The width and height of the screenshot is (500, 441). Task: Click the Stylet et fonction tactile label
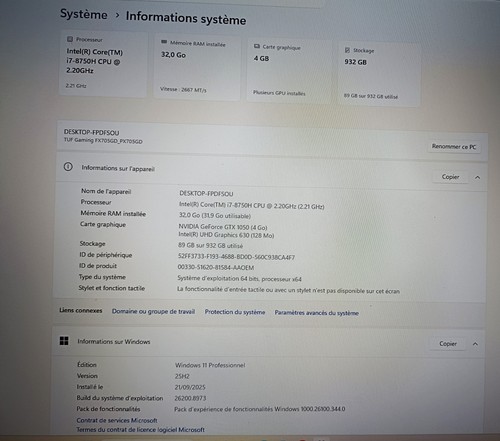112,288
